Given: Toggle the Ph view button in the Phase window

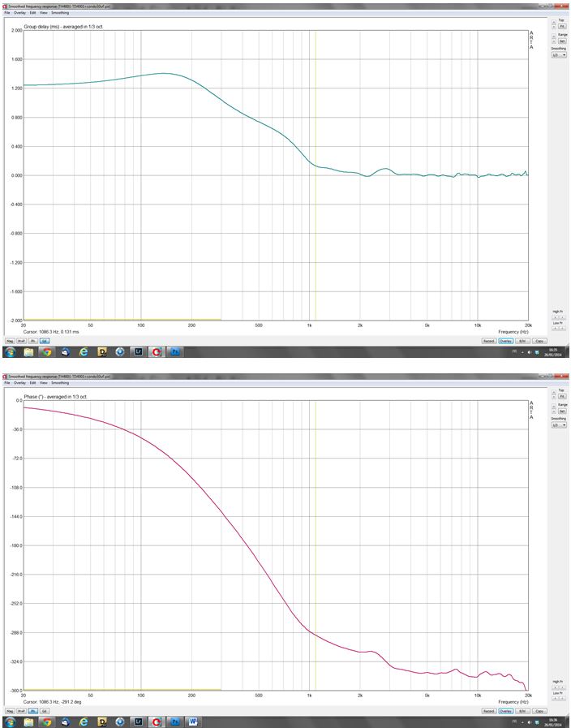Looking at the screenshot, I should pos(33,711).
